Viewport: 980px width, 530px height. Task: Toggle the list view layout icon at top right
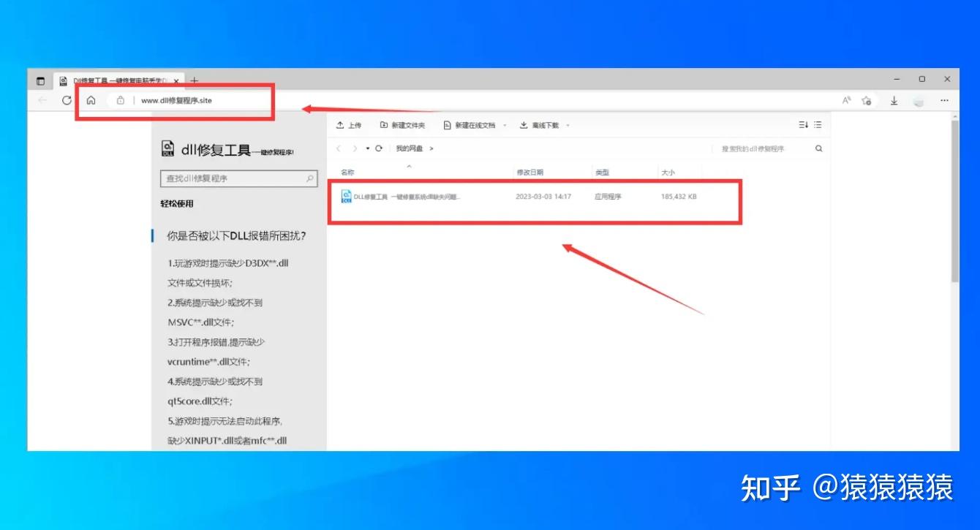817,124
